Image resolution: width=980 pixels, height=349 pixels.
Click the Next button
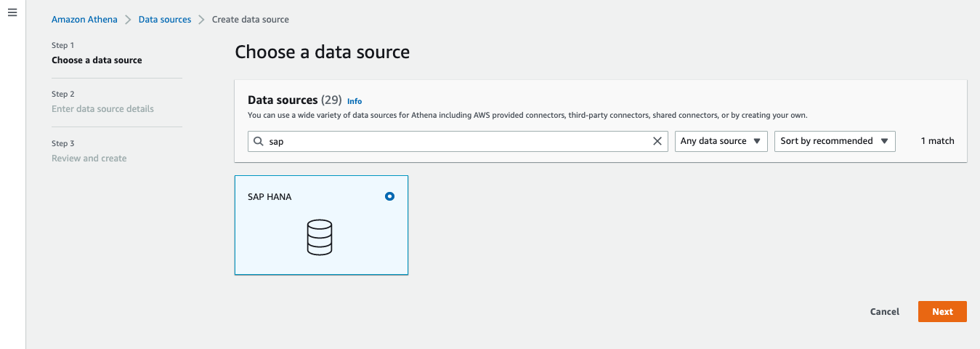coord(942,311)
